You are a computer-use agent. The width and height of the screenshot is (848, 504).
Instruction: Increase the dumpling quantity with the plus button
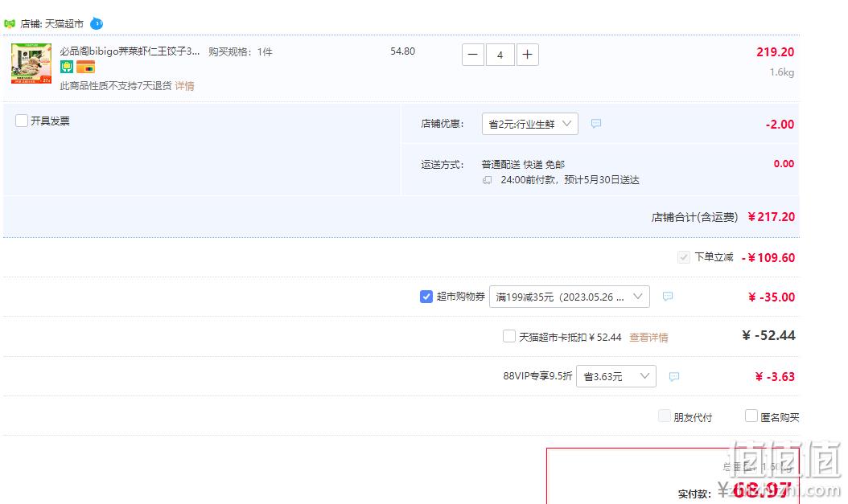(x=527, y=55)
